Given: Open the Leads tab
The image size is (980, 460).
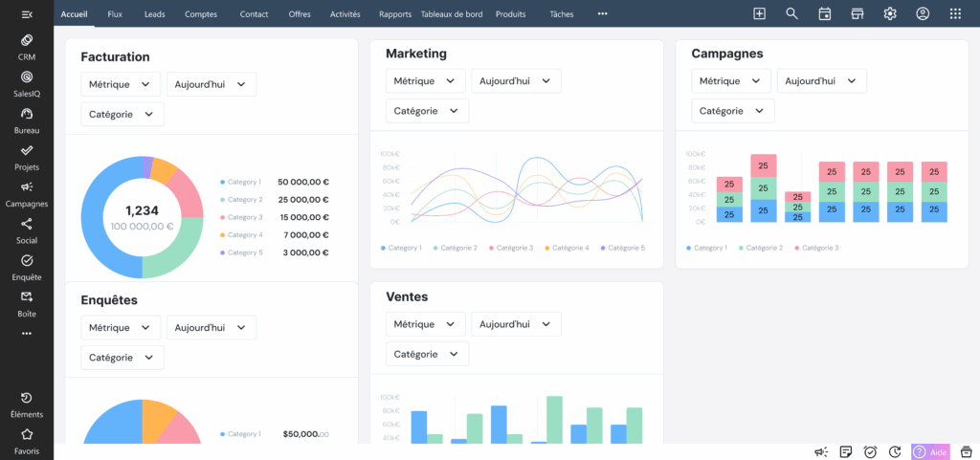Looking at the screenshot, I should [154, 13].
